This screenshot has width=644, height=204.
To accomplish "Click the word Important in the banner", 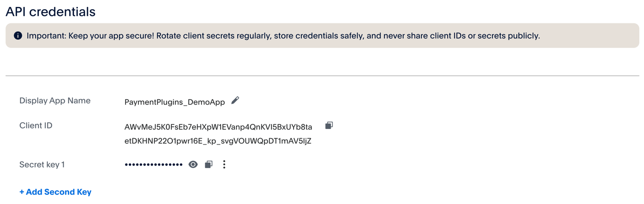I will 45,36.
